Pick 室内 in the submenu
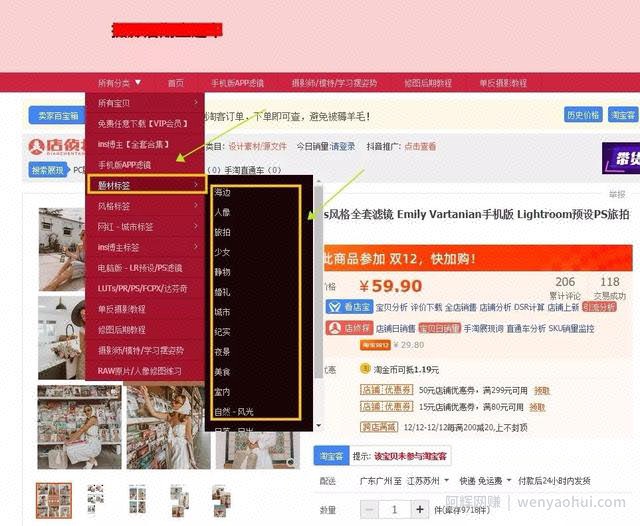The image size is (640, 526). pos(222,392)
